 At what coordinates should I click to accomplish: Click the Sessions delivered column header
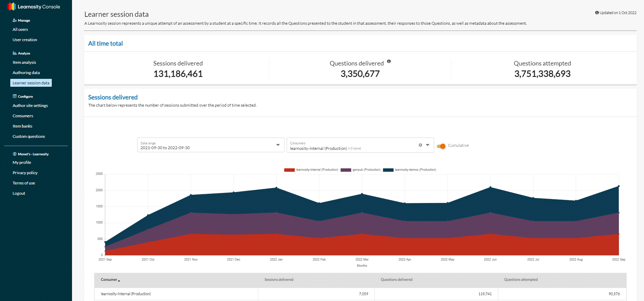279,280
